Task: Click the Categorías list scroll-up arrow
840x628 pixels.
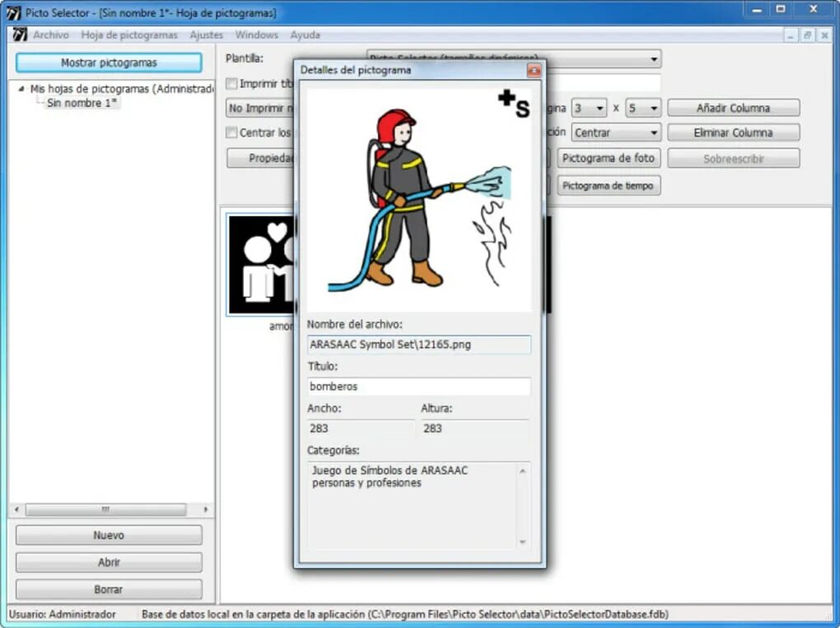Action: pyautogui.click(x=523, y=471)
